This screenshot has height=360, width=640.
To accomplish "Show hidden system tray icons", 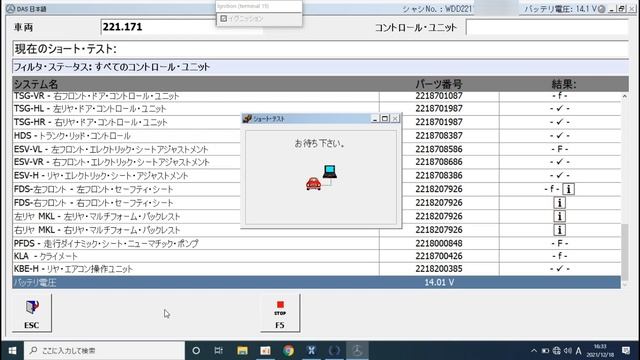I will pos(534,351).
